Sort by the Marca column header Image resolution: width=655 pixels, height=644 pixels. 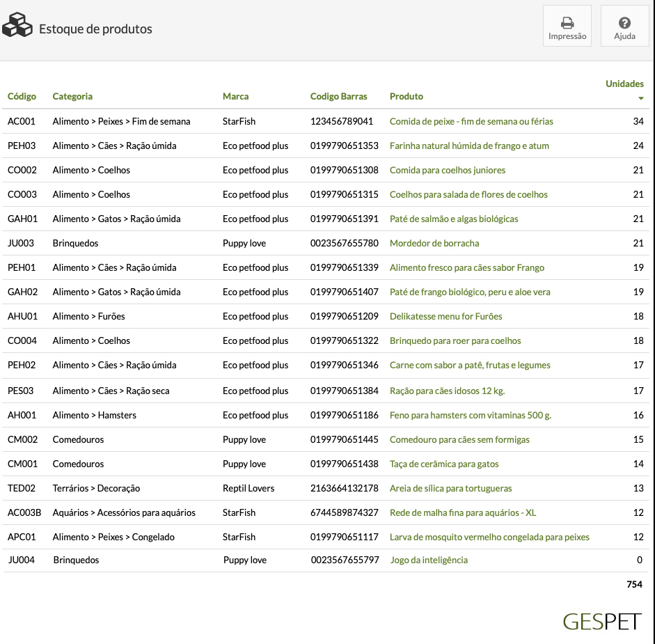point(235,96)
